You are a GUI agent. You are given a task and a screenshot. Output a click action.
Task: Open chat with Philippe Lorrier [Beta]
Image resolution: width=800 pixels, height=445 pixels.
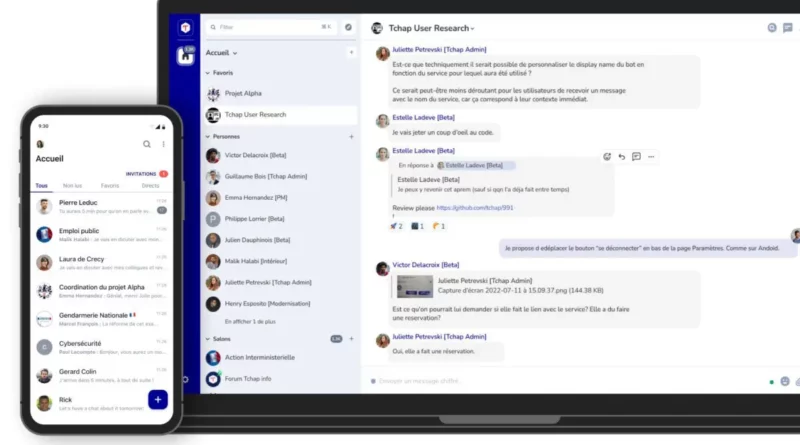[280, 219]
